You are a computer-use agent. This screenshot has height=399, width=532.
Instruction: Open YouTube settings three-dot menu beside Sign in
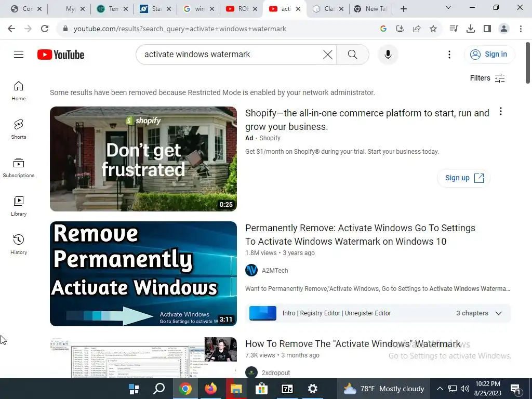tap(449, 54)
